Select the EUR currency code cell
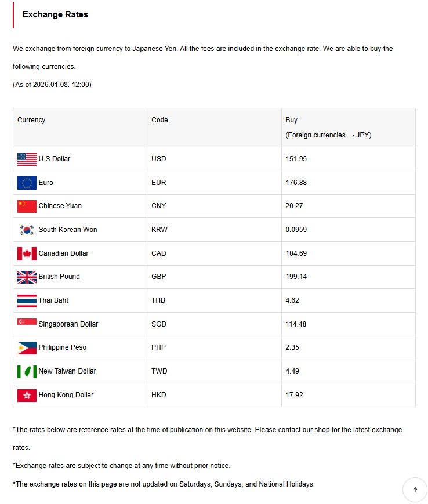 (x=158, y=183)
